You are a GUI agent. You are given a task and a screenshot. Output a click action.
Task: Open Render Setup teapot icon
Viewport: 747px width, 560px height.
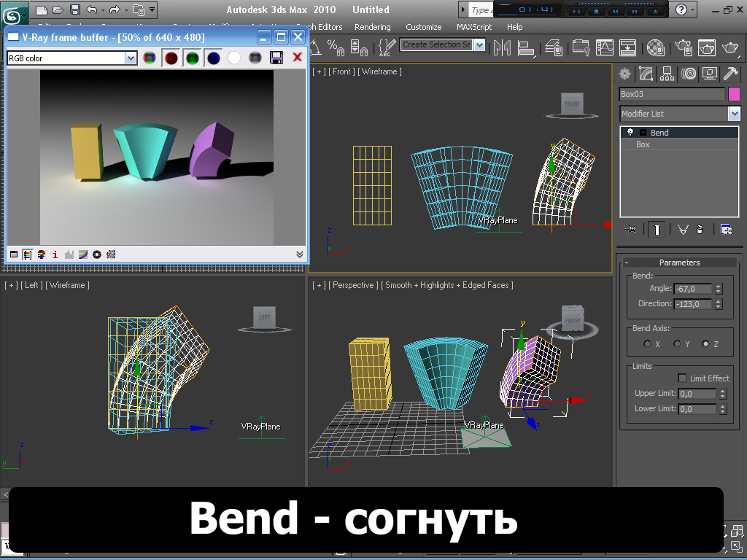[x=683, y=47]
